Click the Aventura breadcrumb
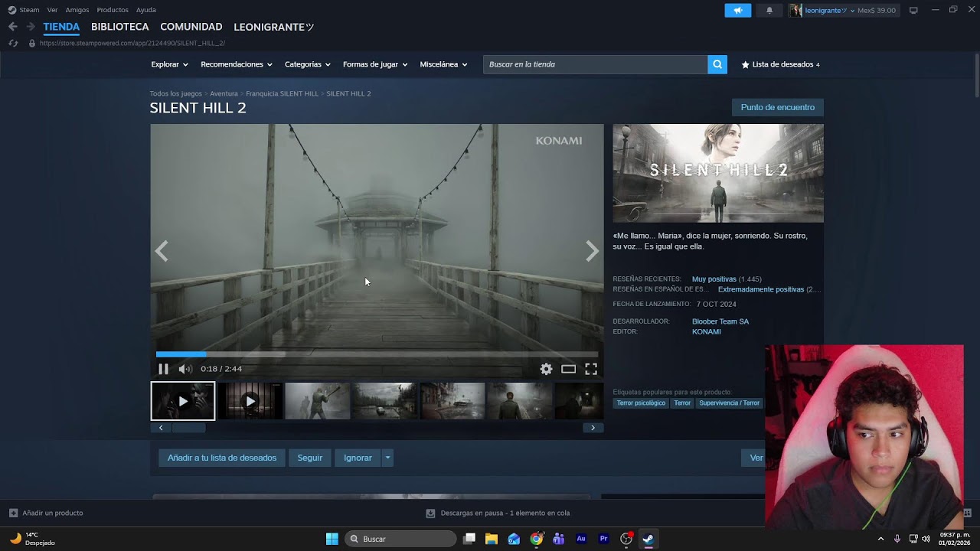The image size is (980, 551). tap(224, 93)
